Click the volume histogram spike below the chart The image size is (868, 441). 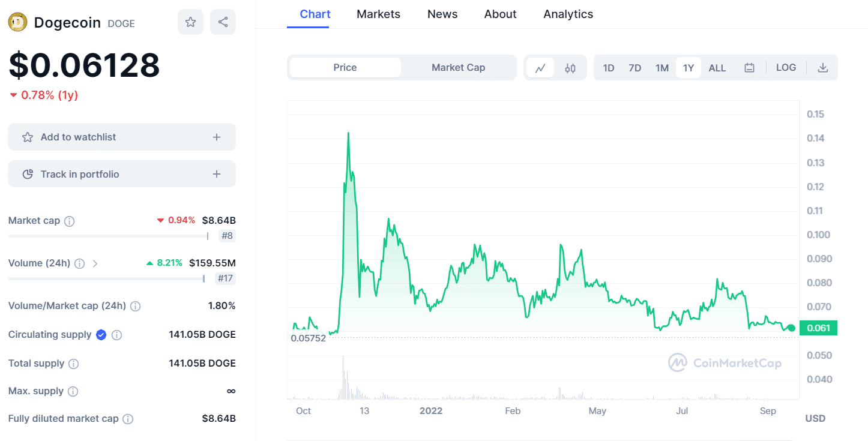pyautogui.click(x=343, y=378)
